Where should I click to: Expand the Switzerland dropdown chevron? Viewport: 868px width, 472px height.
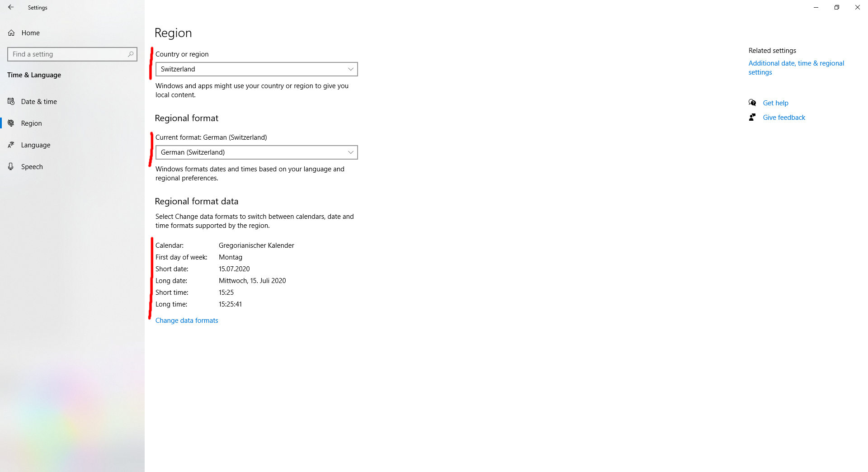coord(350,69)
